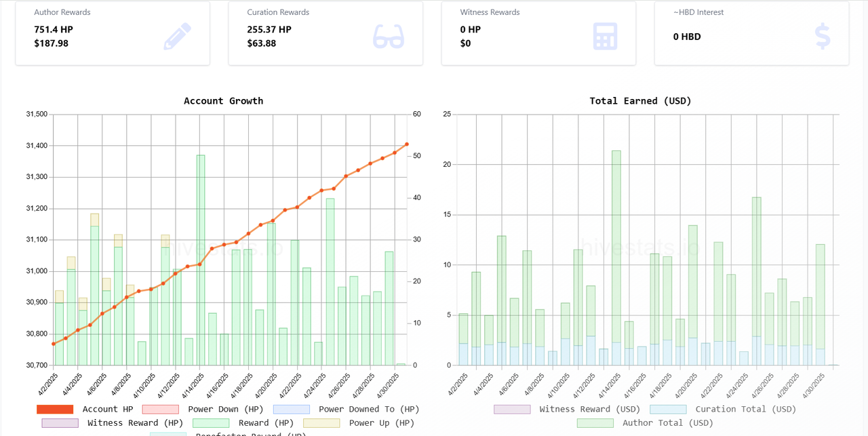
Task: Click the $63.88 curation rewards amount
Action: point(262,43)
